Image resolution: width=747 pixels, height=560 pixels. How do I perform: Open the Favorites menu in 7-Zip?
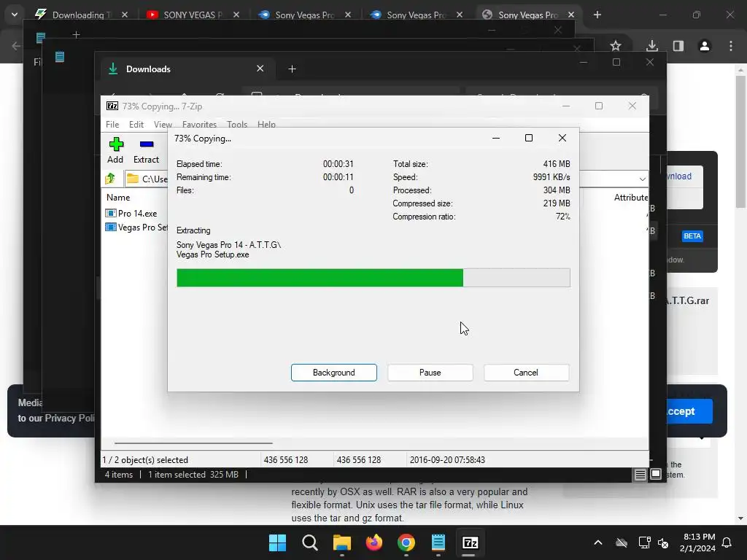click(199, 124)
